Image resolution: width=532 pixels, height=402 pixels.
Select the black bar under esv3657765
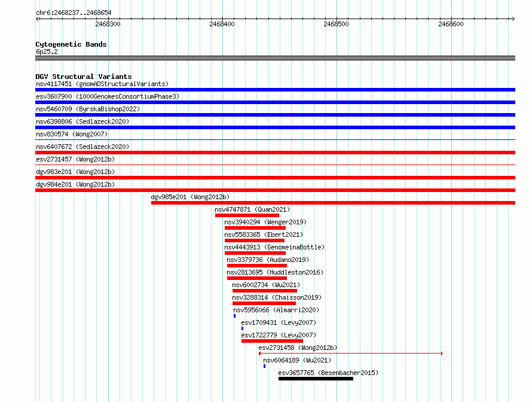pyautogui.click(x=316, y=379)
